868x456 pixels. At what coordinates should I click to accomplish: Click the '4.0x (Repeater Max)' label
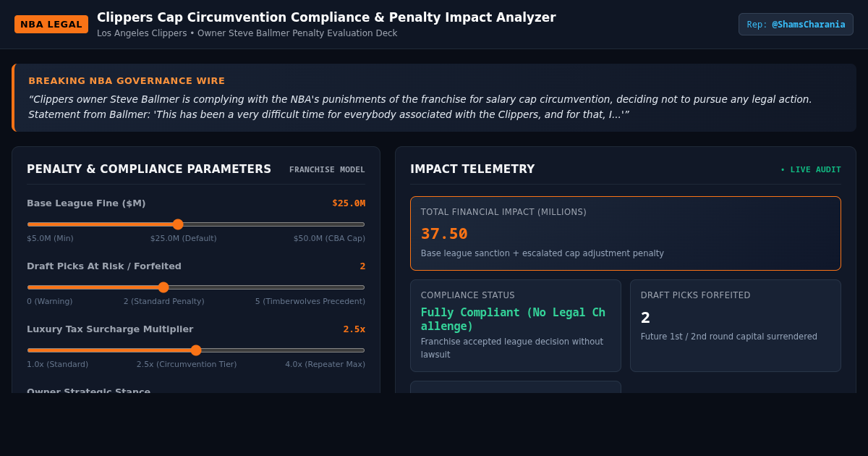coord(325,365)
